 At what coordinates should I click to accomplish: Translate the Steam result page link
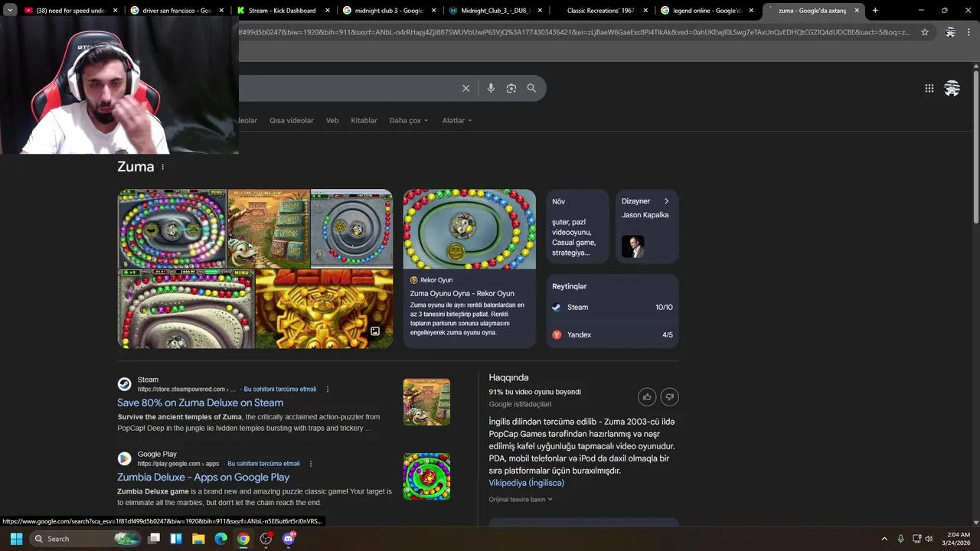(x=279, y=390)
